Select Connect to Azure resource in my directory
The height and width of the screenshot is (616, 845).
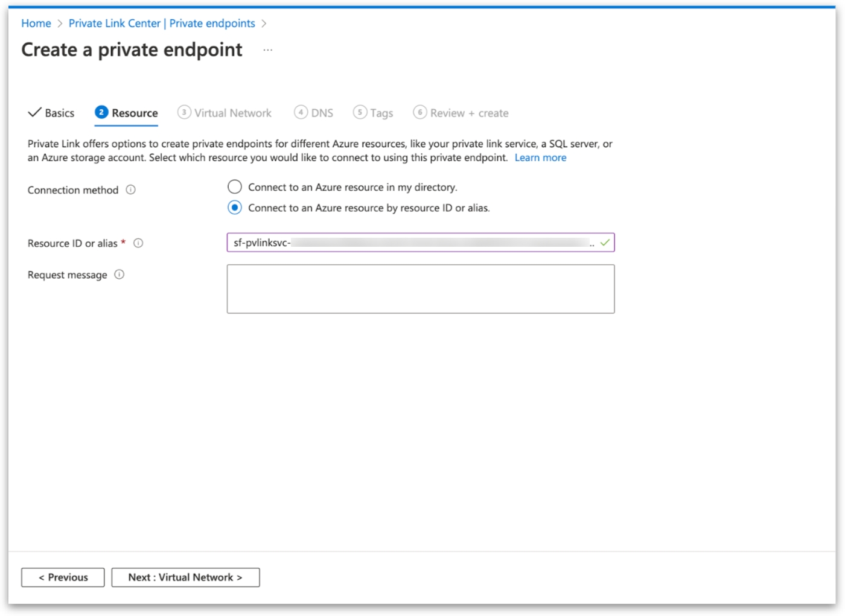[x=235, y=187]
